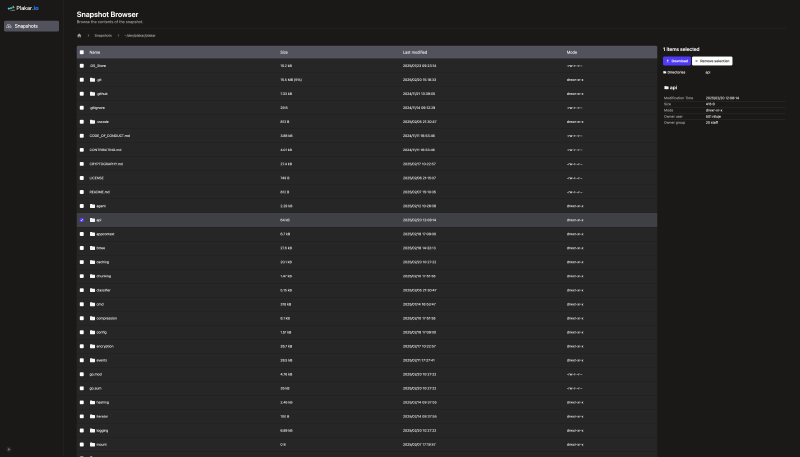Uncheck the selected api folder checkbox

[x=82, y=220]
